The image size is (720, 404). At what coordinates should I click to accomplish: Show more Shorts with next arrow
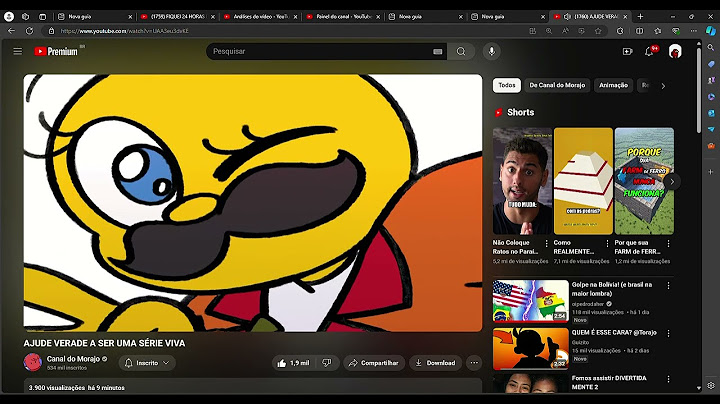click(x=672, y=181)
